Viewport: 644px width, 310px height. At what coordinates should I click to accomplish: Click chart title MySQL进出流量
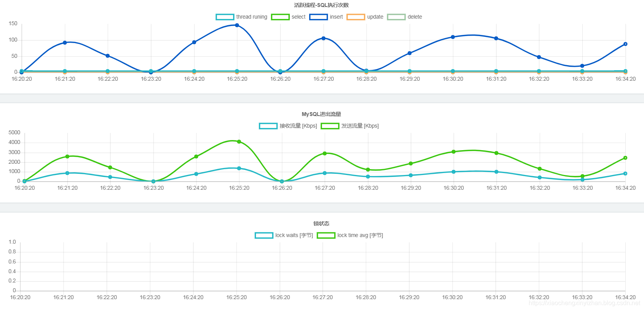coord(322,114)
